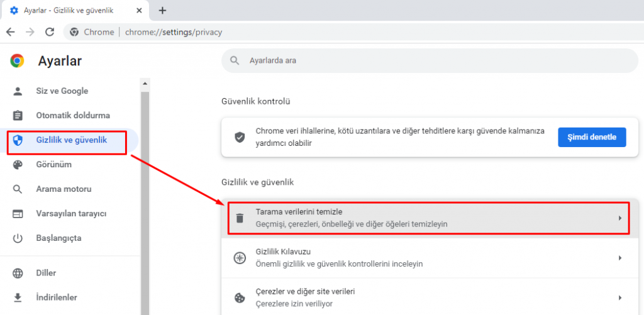644x315 pixels.
Task: Click the Chrome site info icon in address bar
Action: coord(74,32)
